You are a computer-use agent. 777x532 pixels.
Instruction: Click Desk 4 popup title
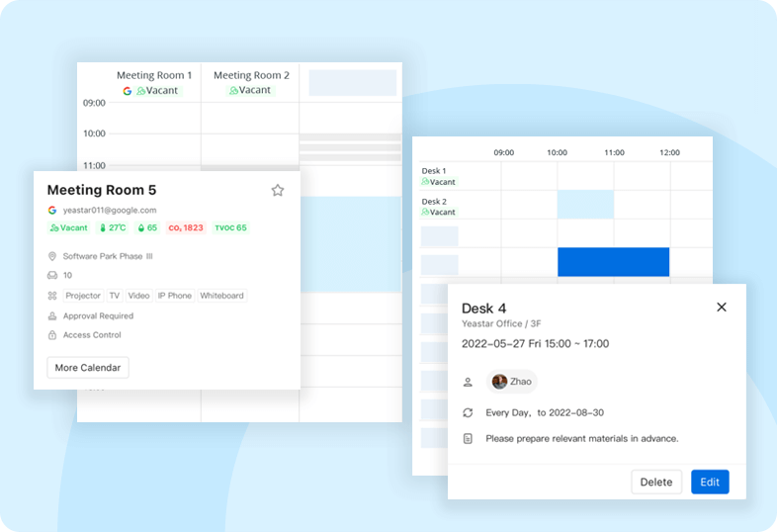483,309
